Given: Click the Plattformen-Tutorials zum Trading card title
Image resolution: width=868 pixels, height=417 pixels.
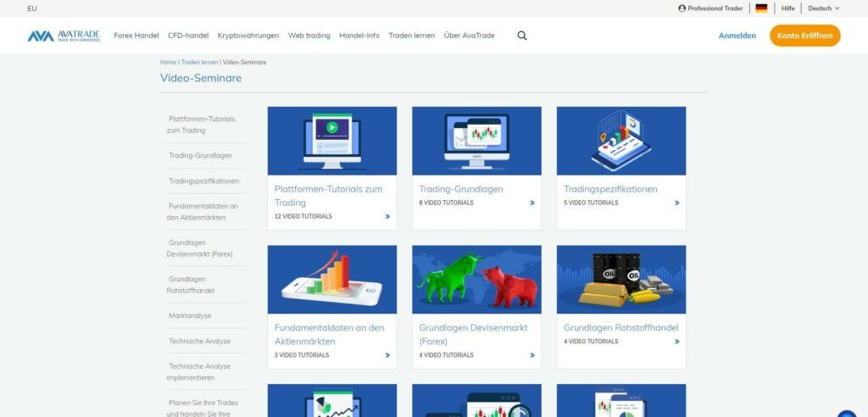Looking at the screenshot, I should pyautogui.click(x=328, y=196).
